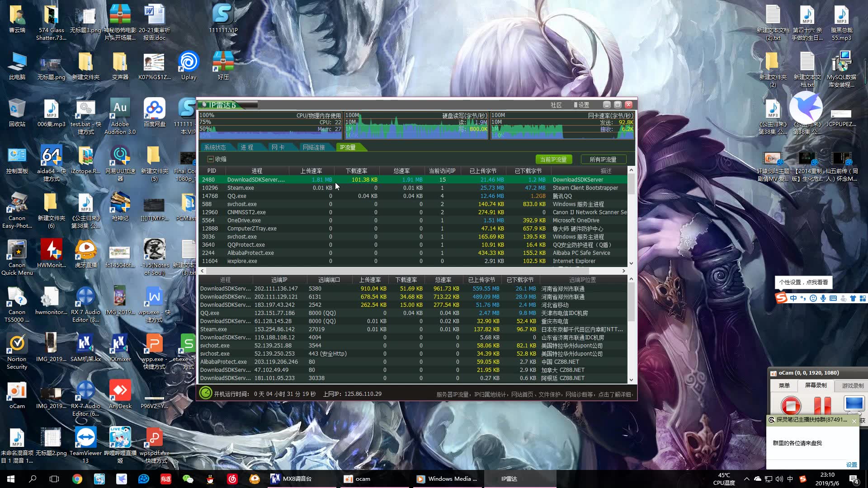Open the aida64 shortcut icon

pos(51,163)
